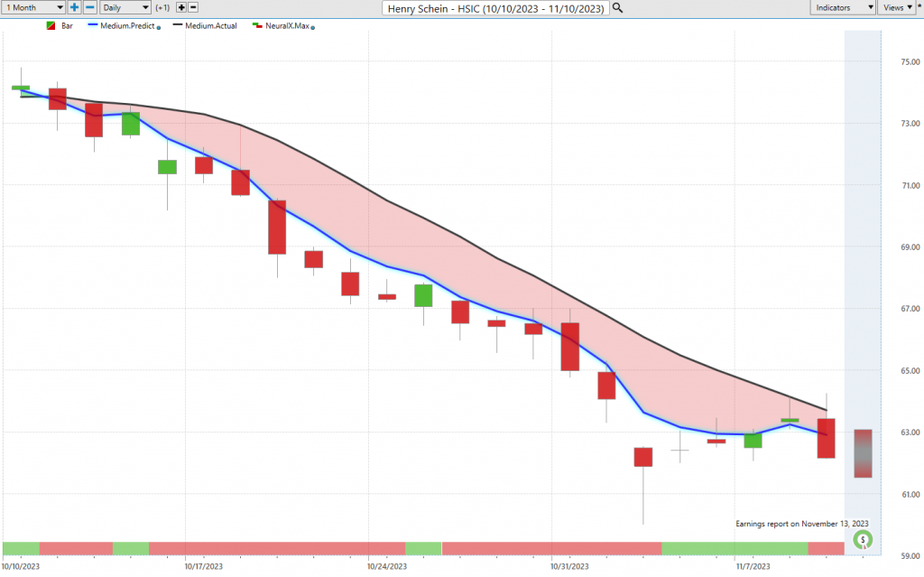924x577 pixels.
Task: Click the small dot beside Medium.Predict
Action: point(159,28)
